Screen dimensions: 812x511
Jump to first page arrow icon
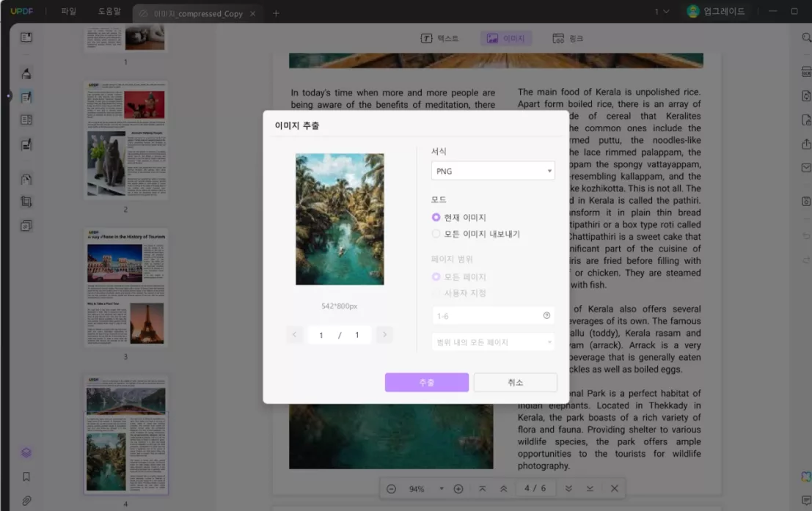point(482,488)
